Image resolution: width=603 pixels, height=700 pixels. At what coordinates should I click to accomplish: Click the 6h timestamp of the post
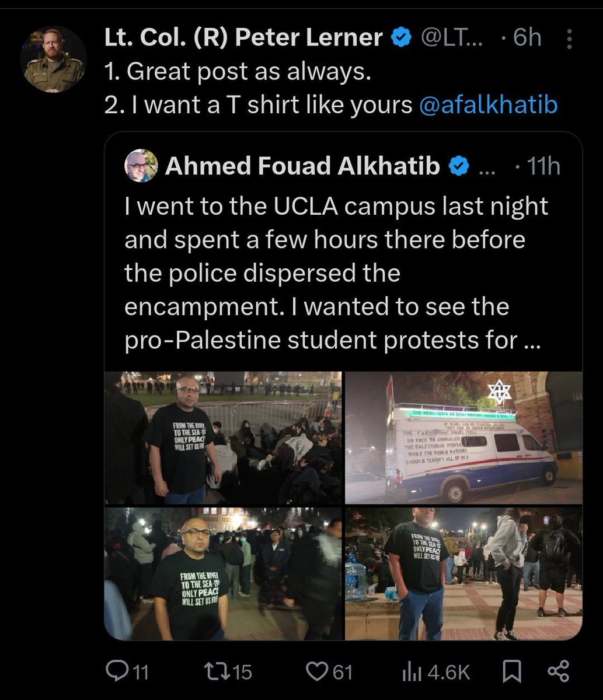pos(526,38)
